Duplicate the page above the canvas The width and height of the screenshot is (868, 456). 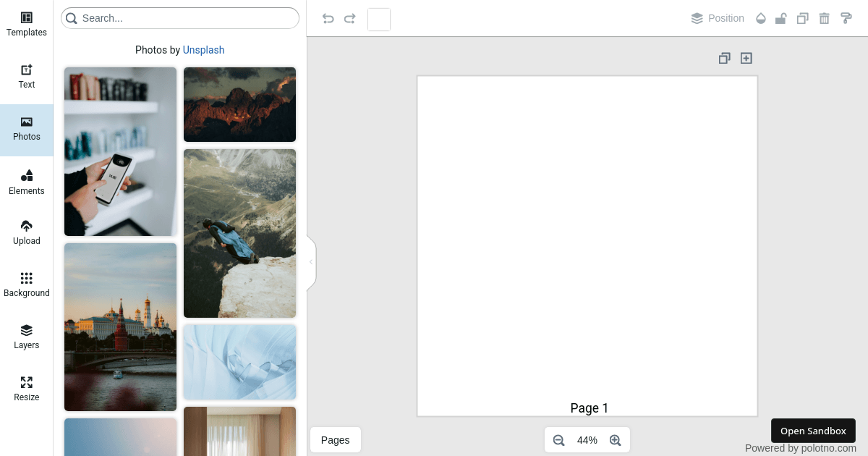[724, 58]
